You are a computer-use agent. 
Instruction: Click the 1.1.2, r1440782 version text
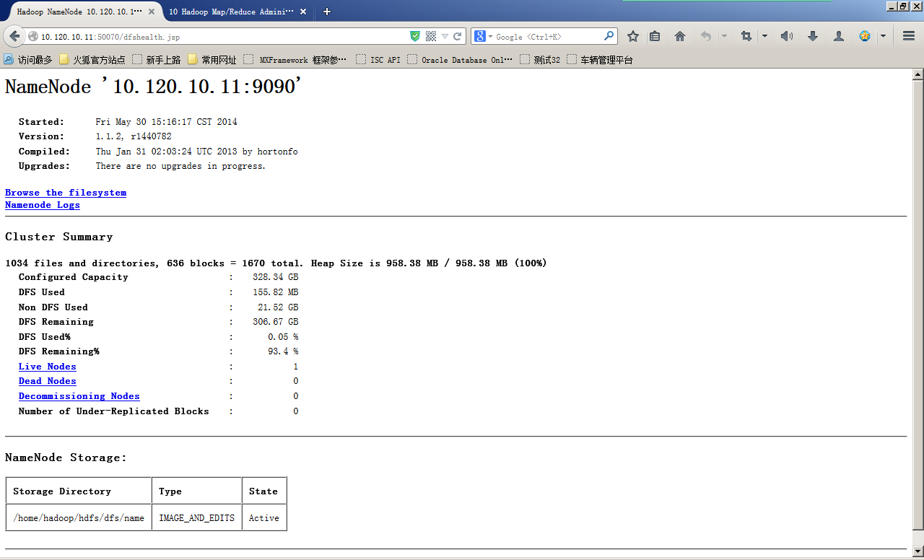click(x=134, y=136)
